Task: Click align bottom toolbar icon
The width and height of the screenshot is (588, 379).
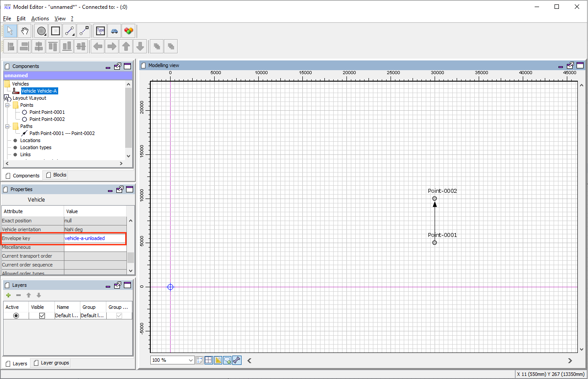Action: coord(67,46)
